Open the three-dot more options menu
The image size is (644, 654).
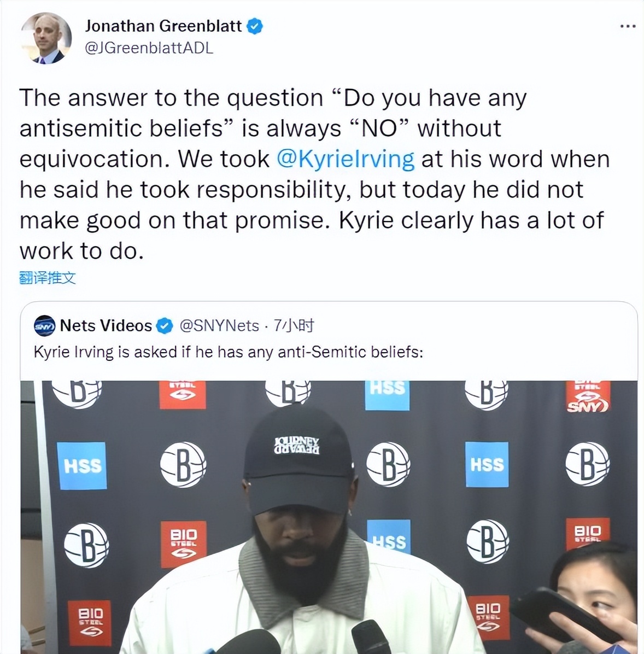coord(628,26)
